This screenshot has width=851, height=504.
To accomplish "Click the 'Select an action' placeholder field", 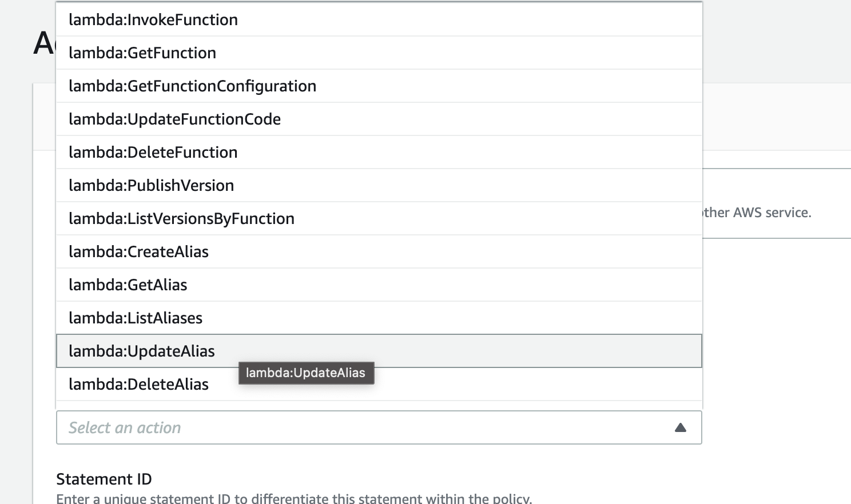I will tap(125, 427).
